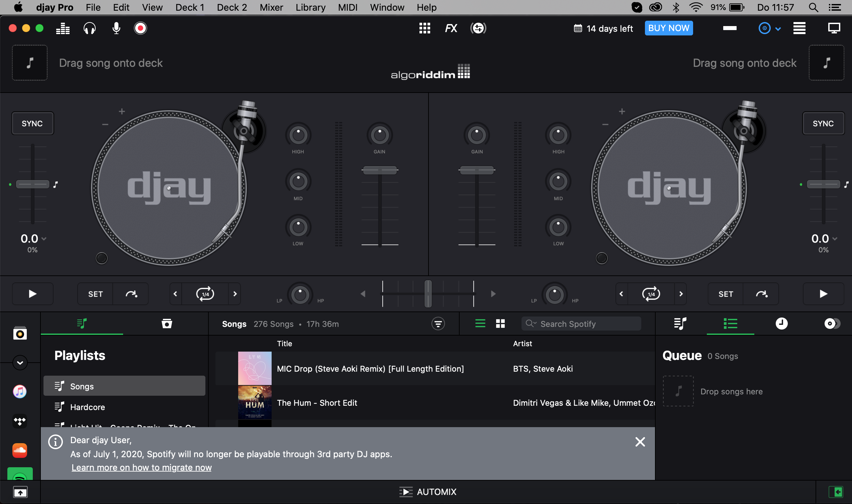The image size is (852, 504).
Task: Select the My Collection source icon
Action: (20, 333)
